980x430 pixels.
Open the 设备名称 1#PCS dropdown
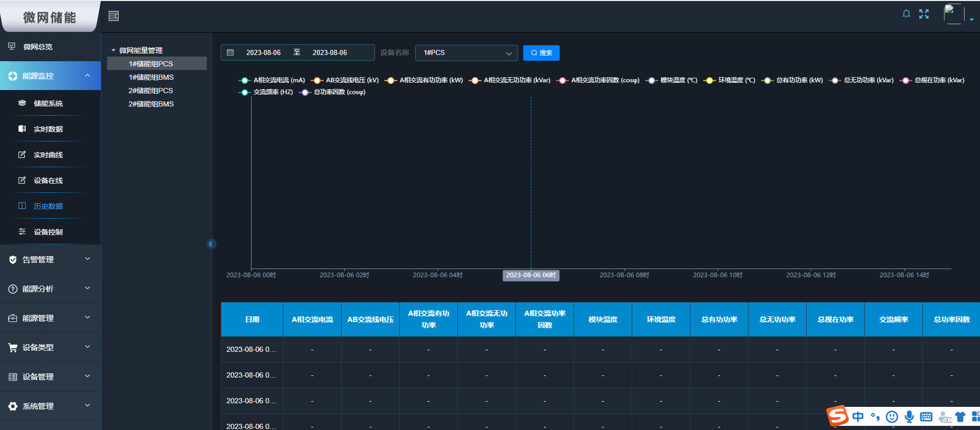[466, 52]
